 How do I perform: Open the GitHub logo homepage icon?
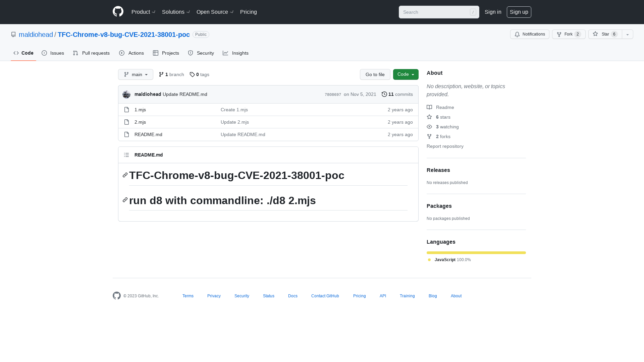(x=118, y=12)
